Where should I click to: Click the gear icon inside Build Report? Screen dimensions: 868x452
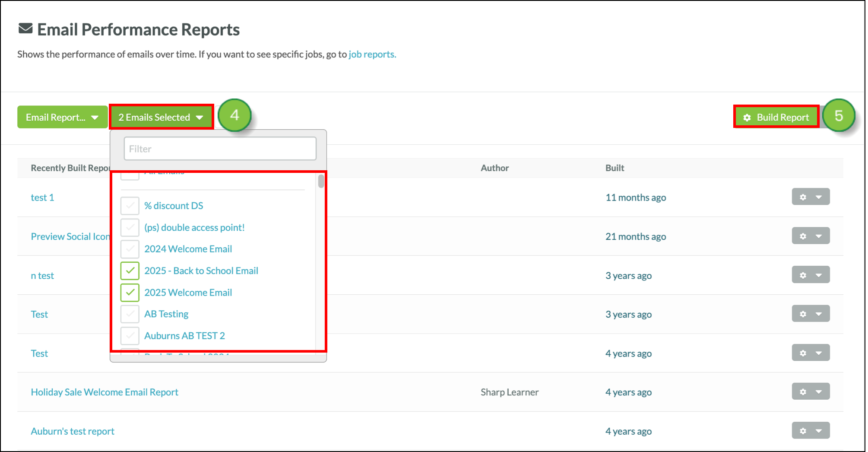[747, 118]
